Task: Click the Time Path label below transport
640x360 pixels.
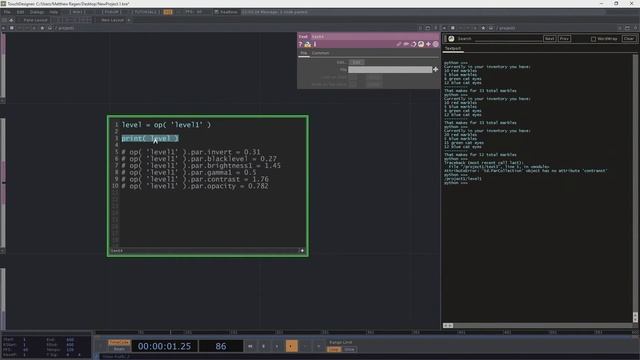Action: (116, 357)
